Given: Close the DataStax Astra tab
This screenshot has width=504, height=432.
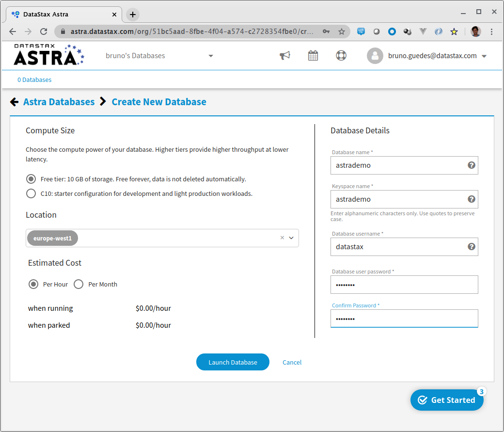Looking at the screenshot, I should point(114,15).
